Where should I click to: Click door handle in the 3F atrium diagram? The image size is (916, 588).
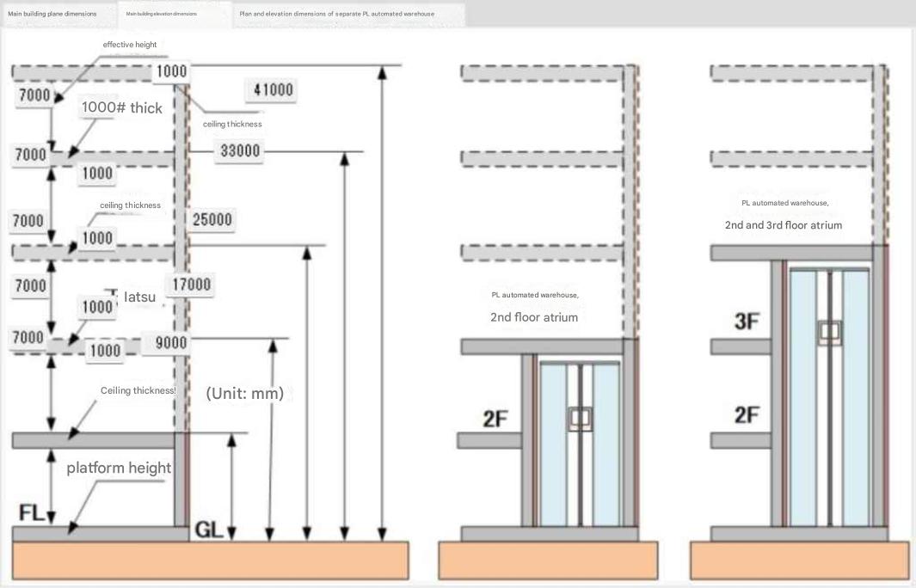(x=830, y=333)
